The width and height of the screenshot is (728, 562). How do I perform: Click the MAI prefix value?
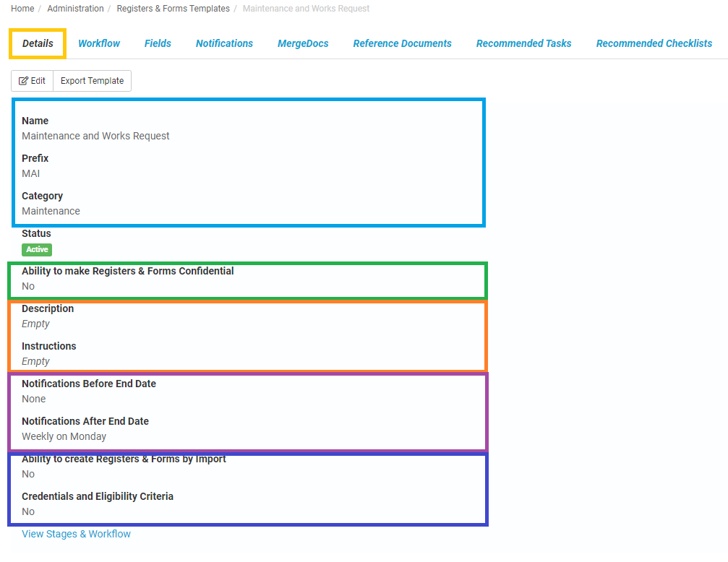30,173
